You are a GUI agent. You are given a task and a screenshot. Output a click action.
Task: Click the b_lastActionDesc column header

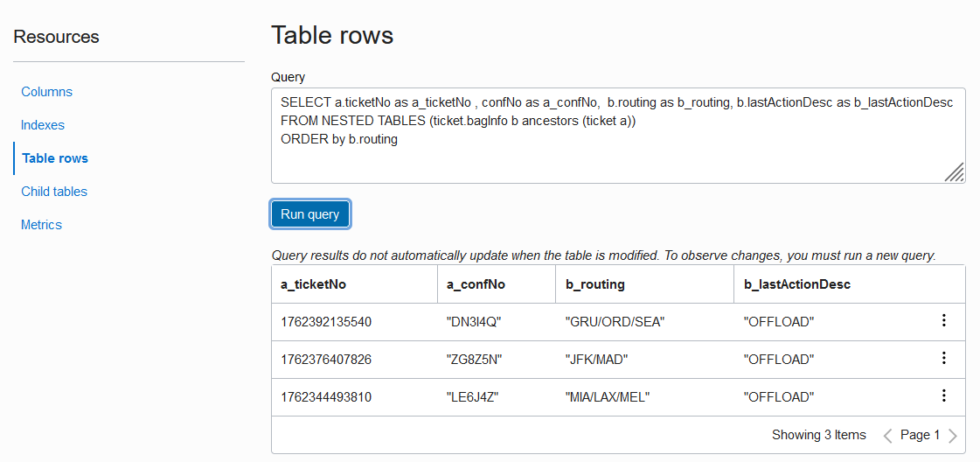point(797,284)
